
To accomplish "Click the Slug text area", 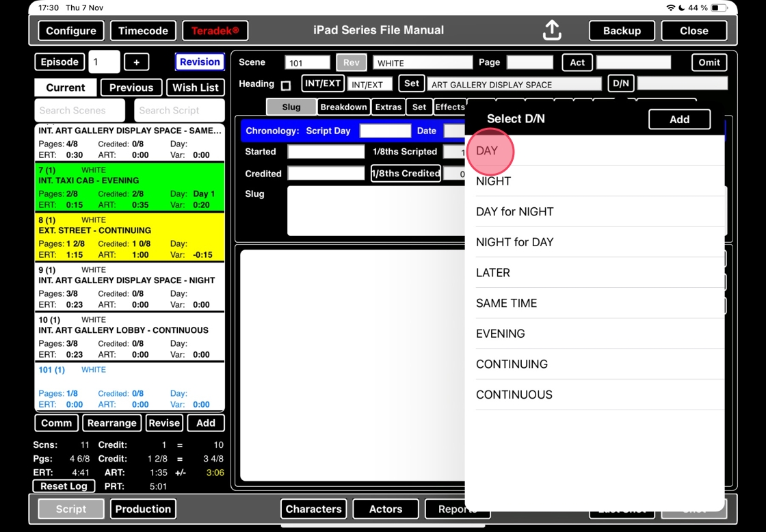I will tap(376, 211).
